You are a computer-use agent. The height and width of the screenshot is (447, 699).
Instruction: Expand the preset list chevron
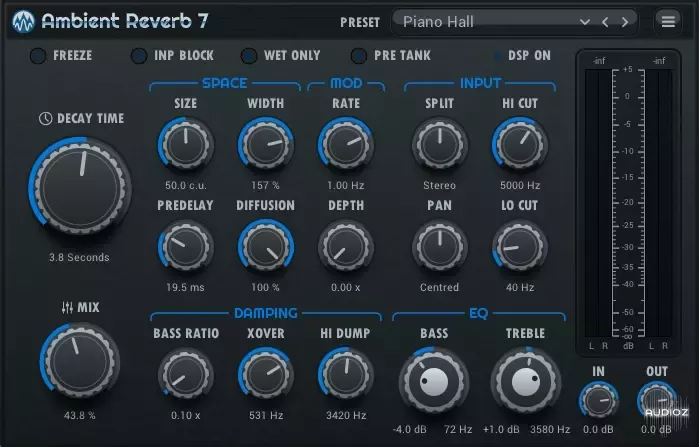click(x=584, y=22)
